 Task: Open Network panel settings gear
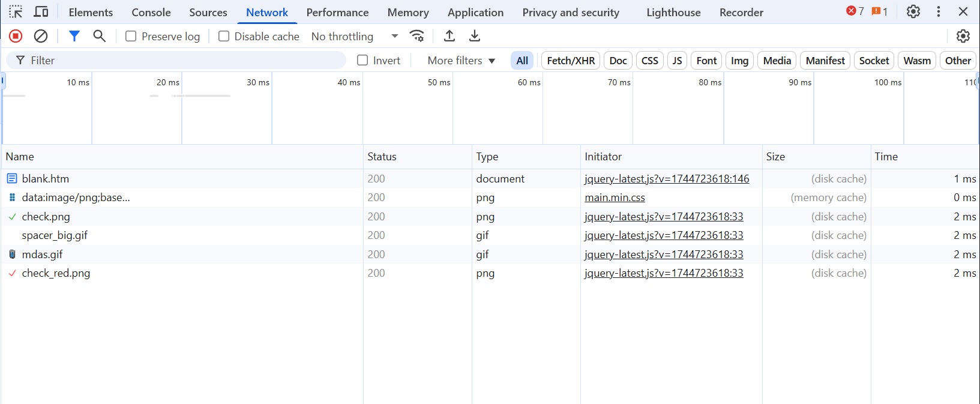[963, 36]
